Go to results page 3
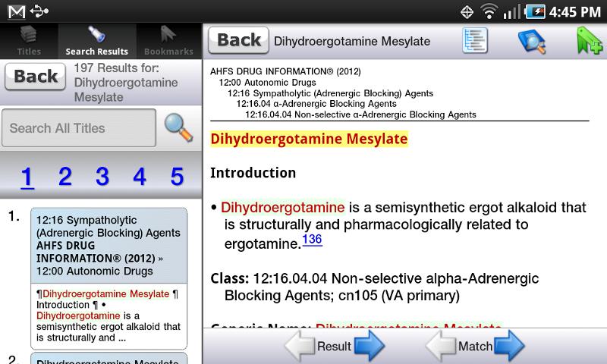607x364 pixels. coord(102,177)
